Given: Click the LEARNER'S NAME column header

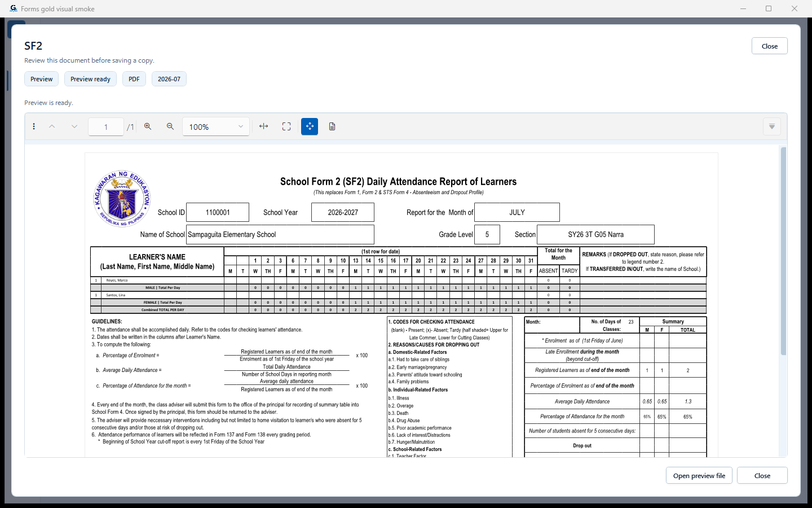Looking at the screenshot, I should (157, 262).
